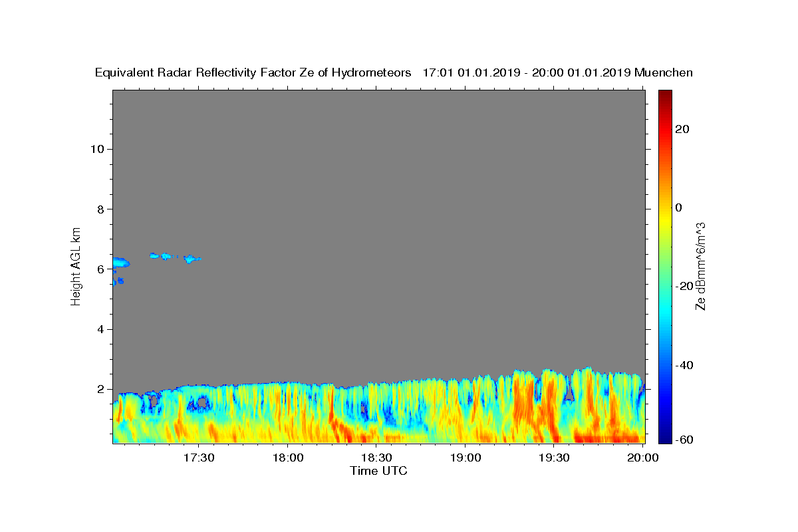Click the colorbar label -40
The height and width of the screenshot is (532, 798).
point(684,364)
